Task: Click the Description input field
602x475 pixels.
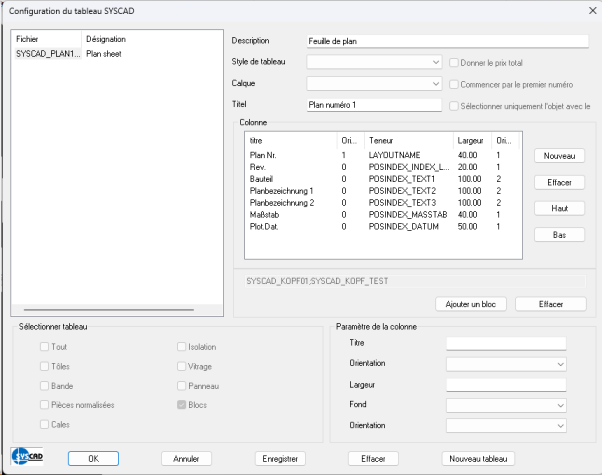Action: [448, 41]
